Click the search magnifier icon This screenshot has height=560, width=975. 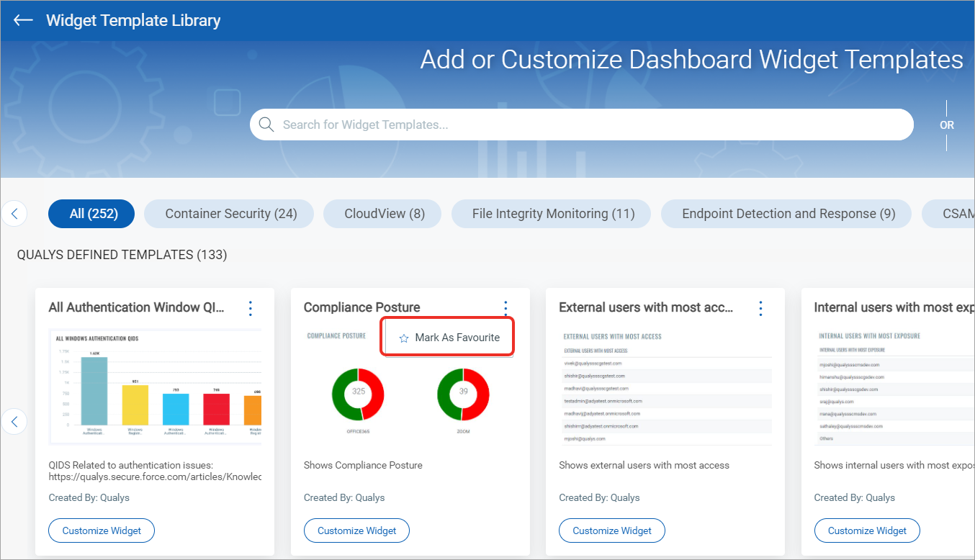coord(266,125)
